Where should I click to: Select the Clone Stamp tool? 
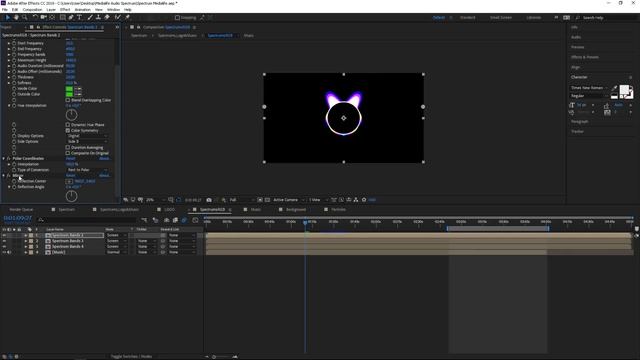[98, 18]
